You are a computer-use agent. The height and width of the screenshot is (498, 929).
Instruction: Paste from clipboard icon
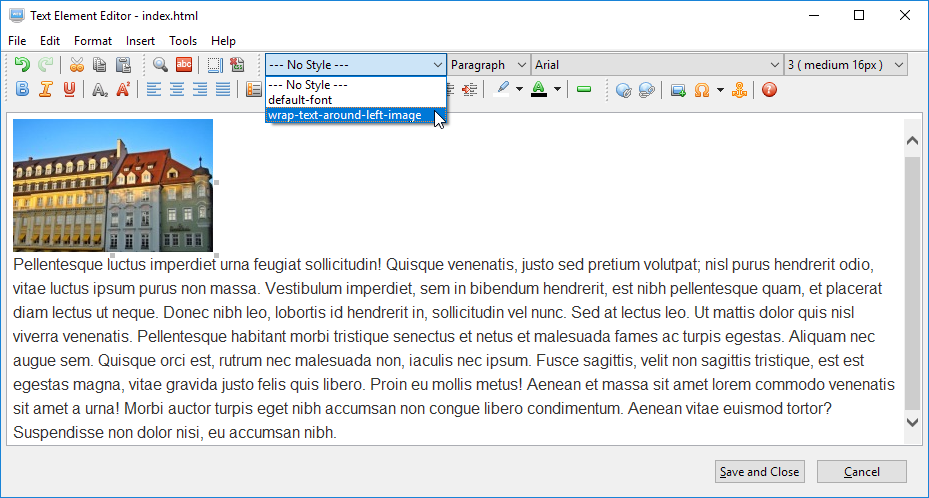point(123,65)
